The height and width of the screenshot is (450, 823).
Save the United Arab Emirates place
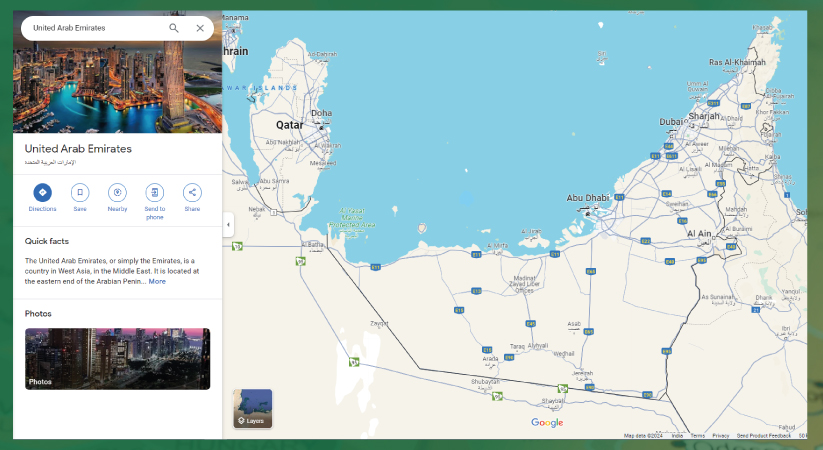[x=80, y=192]
